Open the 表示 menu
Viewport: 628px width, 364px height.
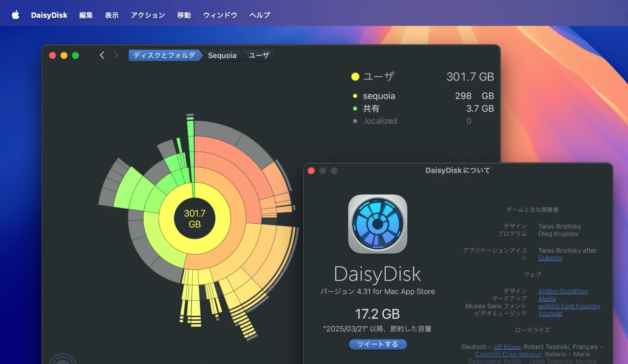[111, 15]
